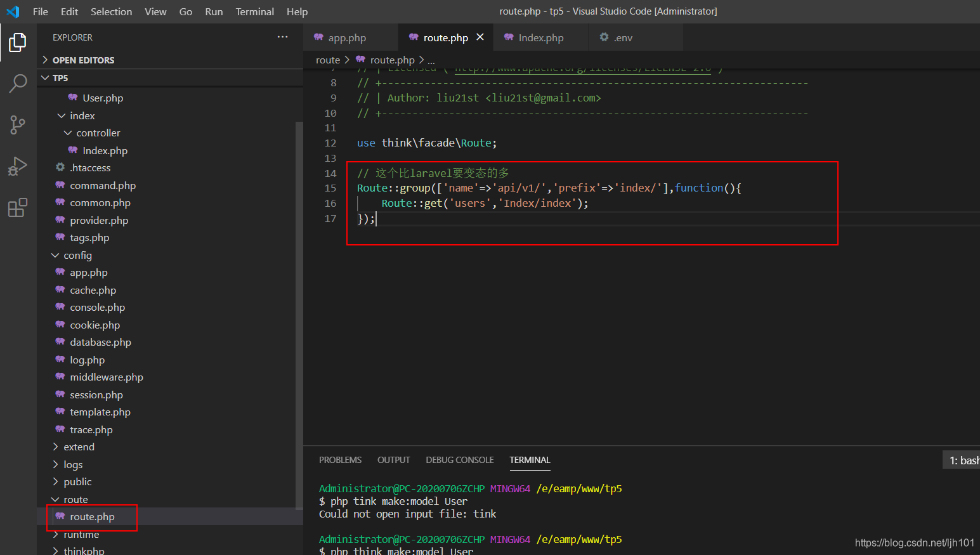Screen dimensions: 980x555
Task: Open the View menu
Action: pos(155,11)
